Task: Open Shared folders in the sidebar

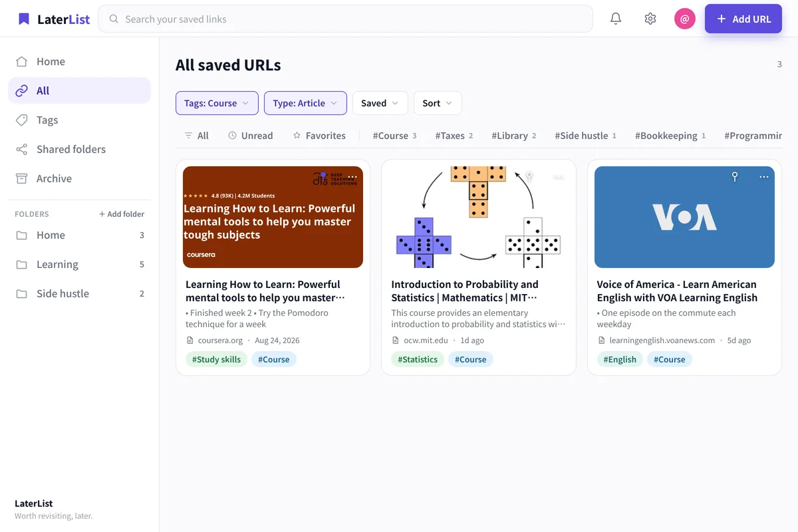Action: (79, 149)
